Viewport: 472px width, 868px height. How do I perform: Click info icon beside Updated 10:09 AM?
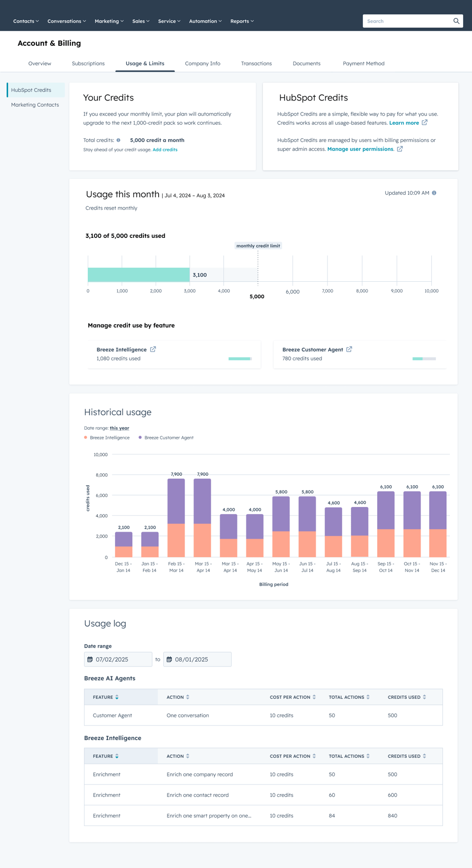[434, 193]
